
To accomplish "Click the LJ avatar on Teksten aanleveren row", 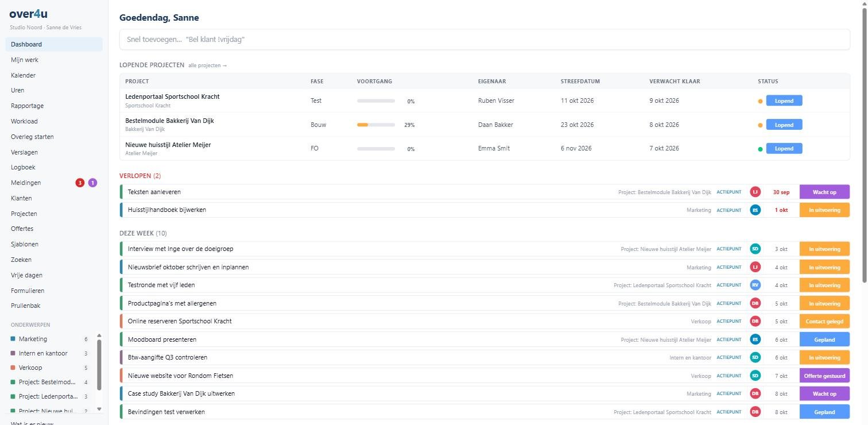I will point(755,192).
